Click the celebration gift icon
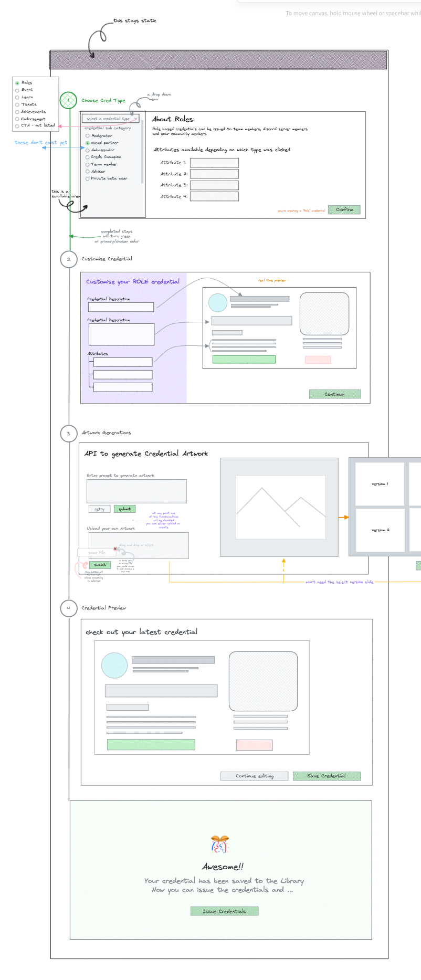421x980 pixels. [220, 845]
